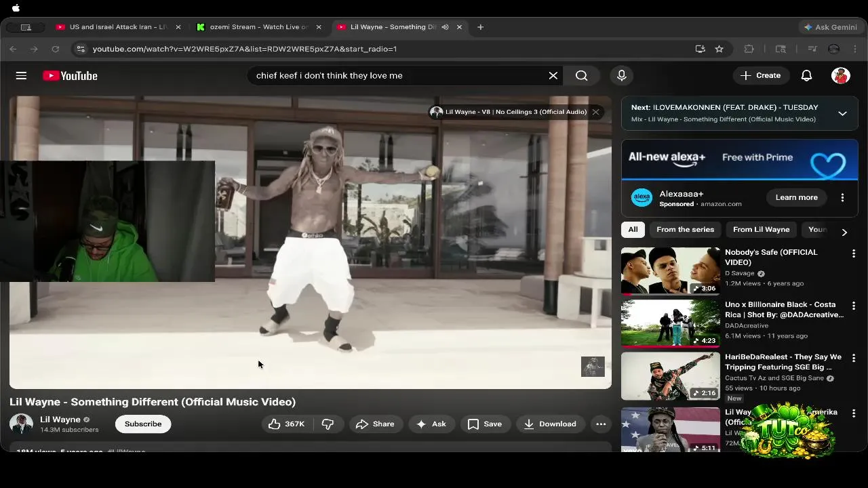Open Uno x Billionaire Black thumbnail
This screenshot has width=868, height=488.
pos(671,323)
